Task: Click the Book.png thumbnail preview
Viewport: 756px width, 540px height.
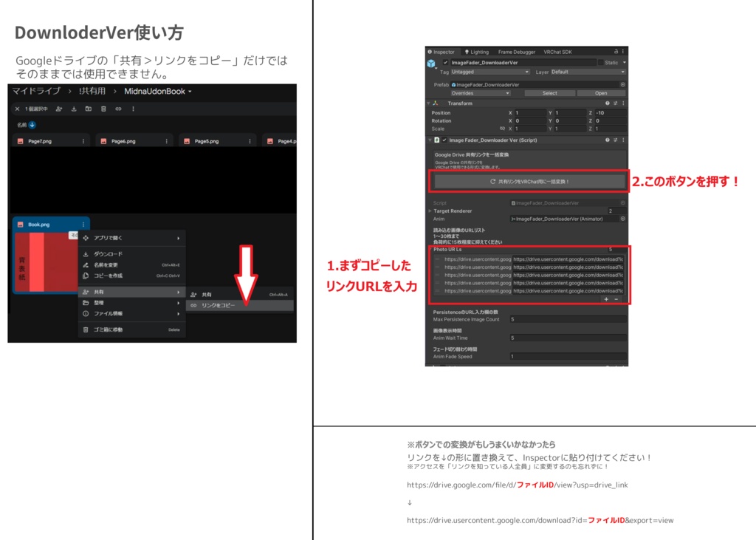Action: click(47, 262)
